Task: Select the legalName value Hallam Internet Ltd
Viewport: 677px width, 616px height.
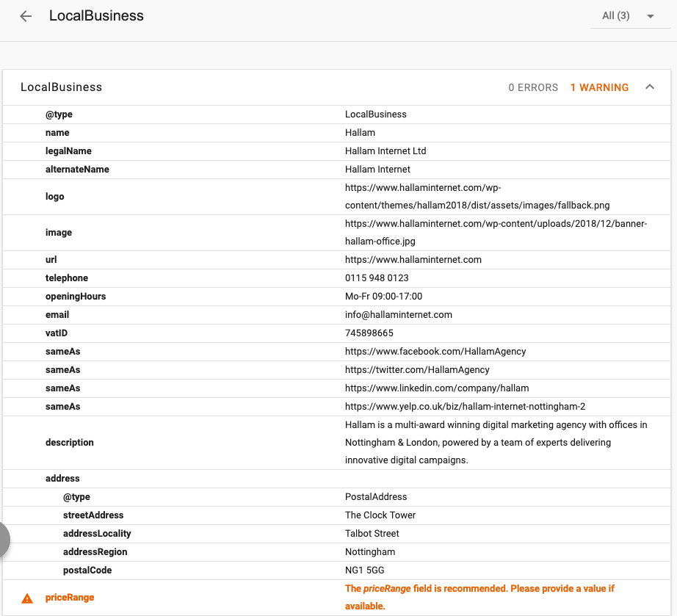Action: 385,151
